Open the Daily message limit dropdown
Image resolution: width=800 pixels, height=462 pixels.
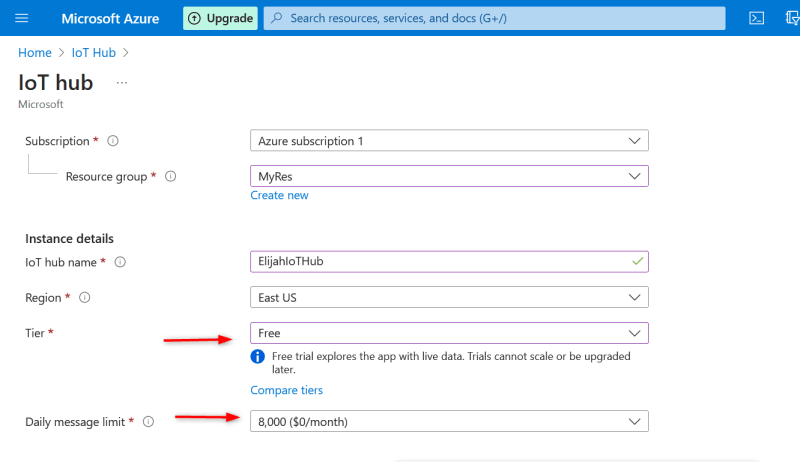click(x=449, y=422)
